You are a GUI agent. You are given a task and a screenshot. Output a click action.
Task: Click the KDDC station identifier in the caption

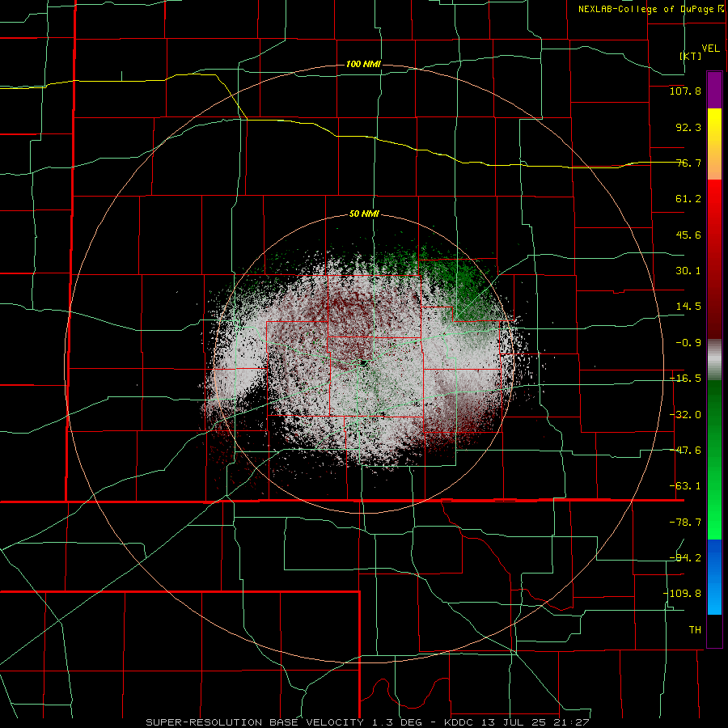[x=459, y=722]
